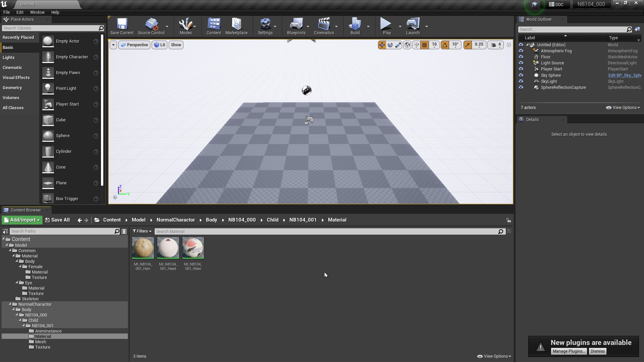Image resolution: width=644 pixels, height=362 pixels.
Task: Open World Outliner View Options dropdown
Action: click(623, 108)
